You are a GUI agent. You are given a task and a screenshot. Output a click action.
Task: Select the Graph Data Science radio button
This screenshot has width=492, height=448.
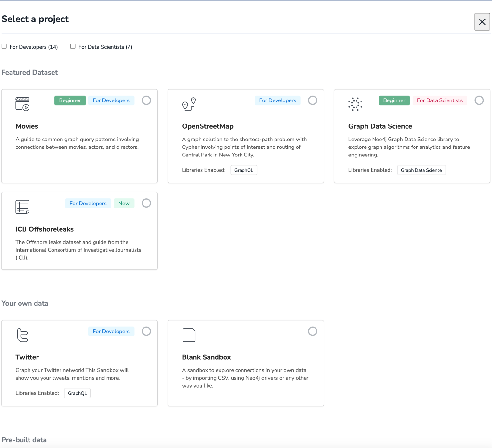(479, 100)
